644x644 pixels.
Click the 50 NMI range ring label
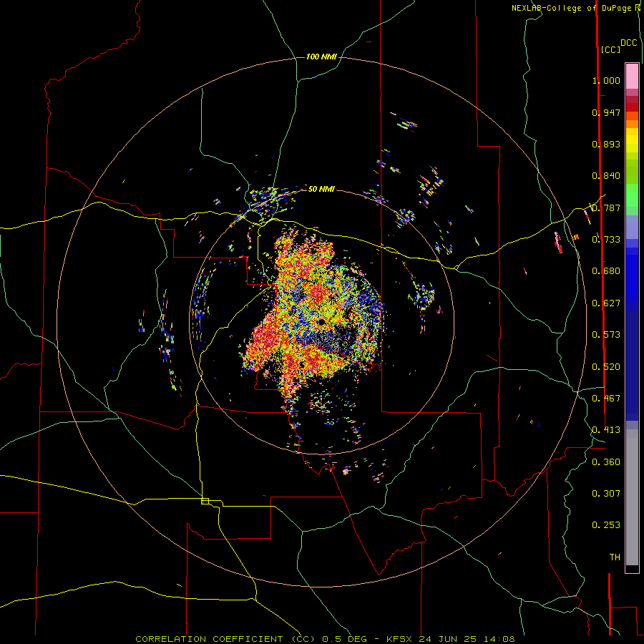click(x=321, y=189)
